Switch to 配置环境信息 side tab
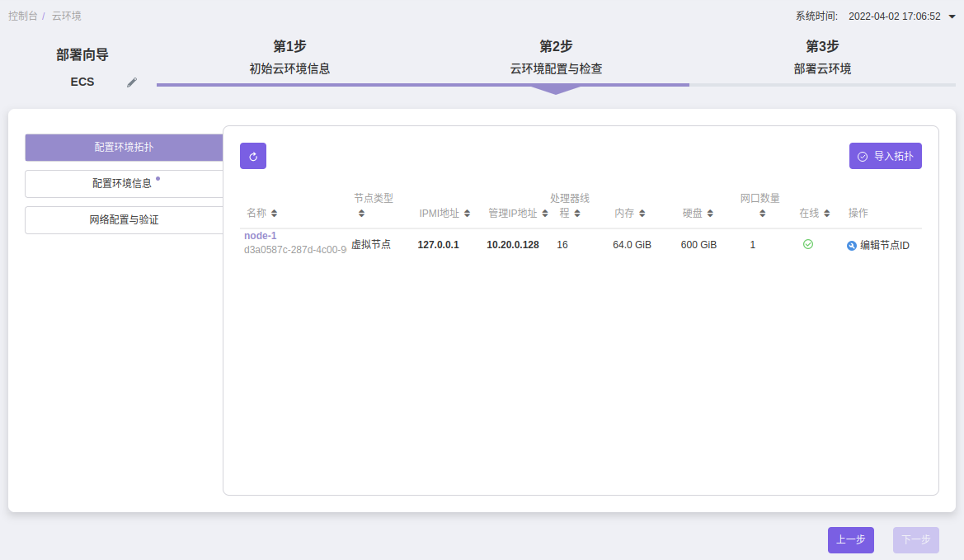The image size is (964, 560). (x=124, y=184)
